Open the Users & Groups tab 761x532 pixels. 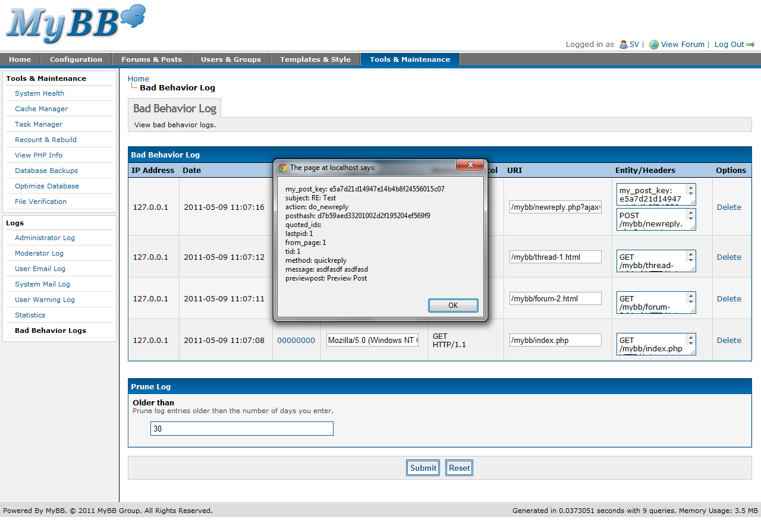(x=231, y=59)
